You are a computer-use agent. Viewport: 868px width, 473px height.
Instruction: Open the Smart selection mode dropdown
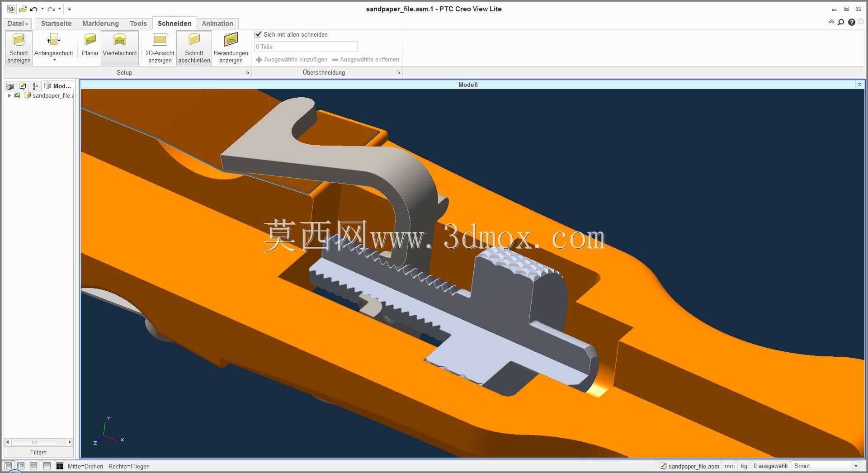click(856, 466)
